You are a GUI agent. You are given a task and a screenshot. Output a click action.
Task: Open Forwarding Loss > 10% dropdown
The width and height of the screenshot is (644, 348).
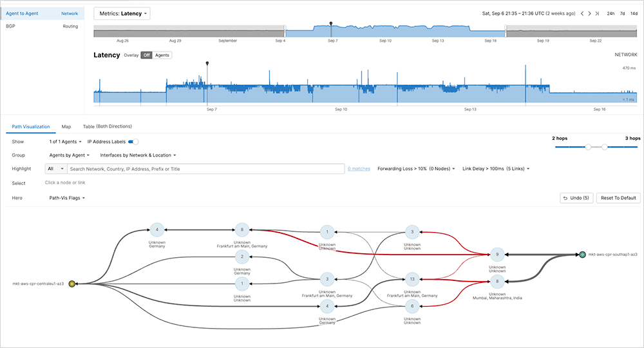416,169
